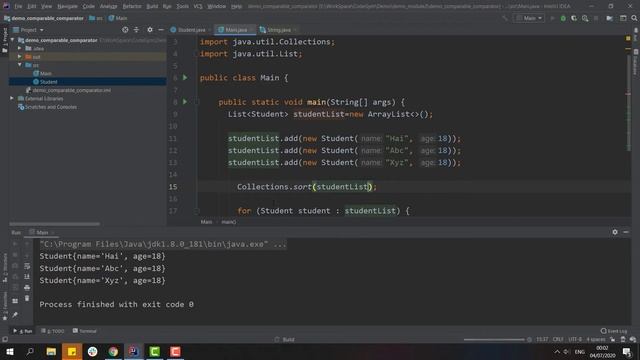Click the Build hammer icon near run configuration
The image size is (640, 360).
coord(505,18)
